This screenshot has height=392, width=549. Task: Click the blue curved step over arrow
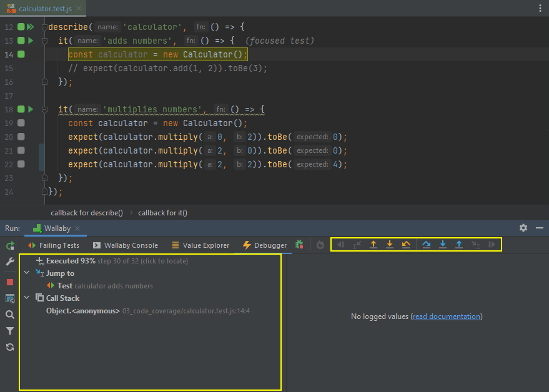click(427, 244)
